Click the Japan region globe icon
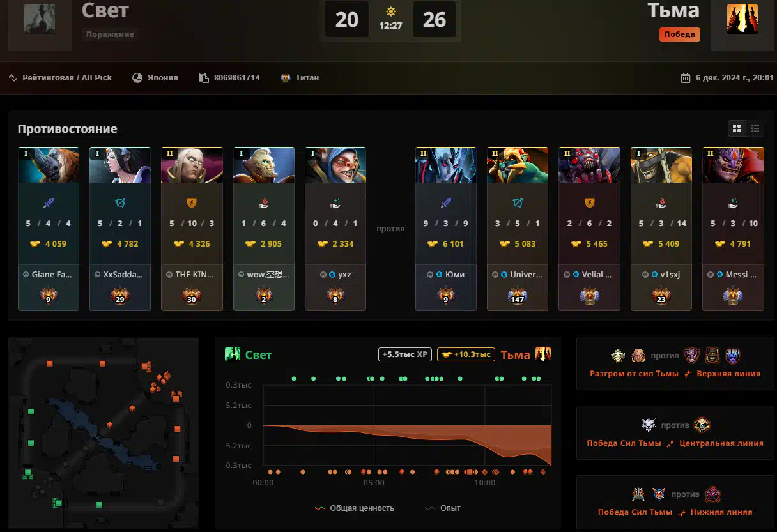 click(x=137, y=78)
